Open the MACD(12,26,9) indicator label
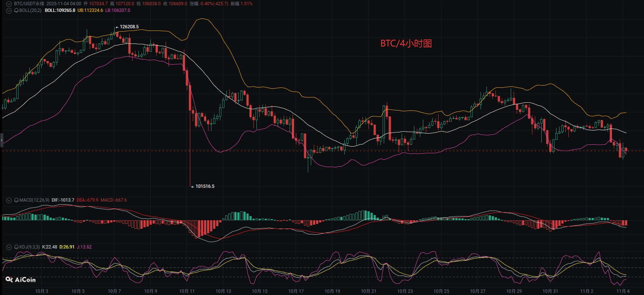This screenshot has width=644, height=295. coord(34,200)
